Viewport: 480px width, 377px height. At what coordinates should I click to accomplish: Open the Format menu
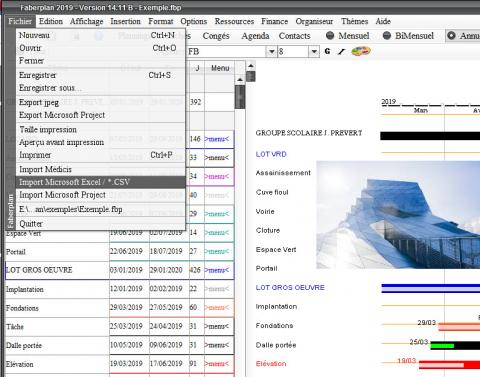coord(161,21)
